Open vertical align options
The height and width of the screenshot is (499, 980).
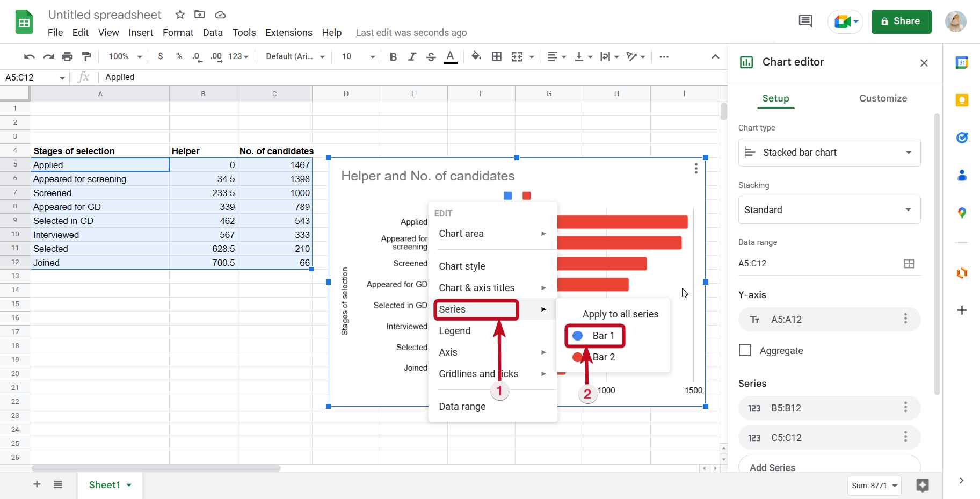pos(583,56)
